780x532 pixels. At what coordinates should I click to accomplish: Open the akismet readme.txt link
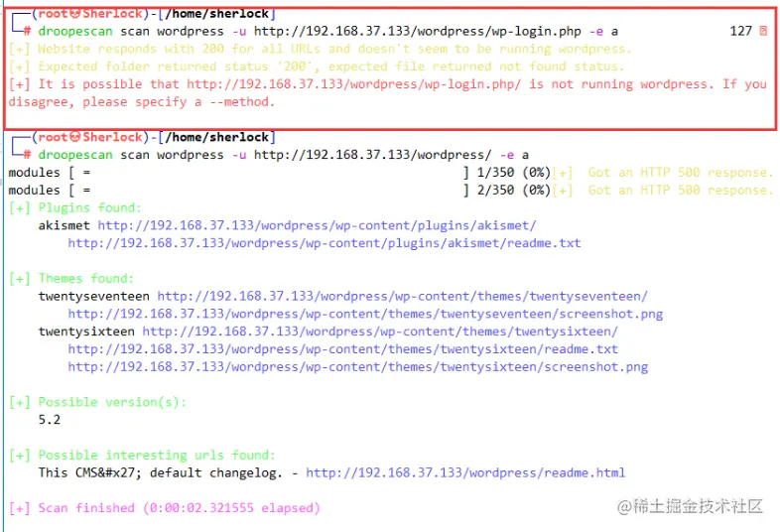click(x=325, y=243)
